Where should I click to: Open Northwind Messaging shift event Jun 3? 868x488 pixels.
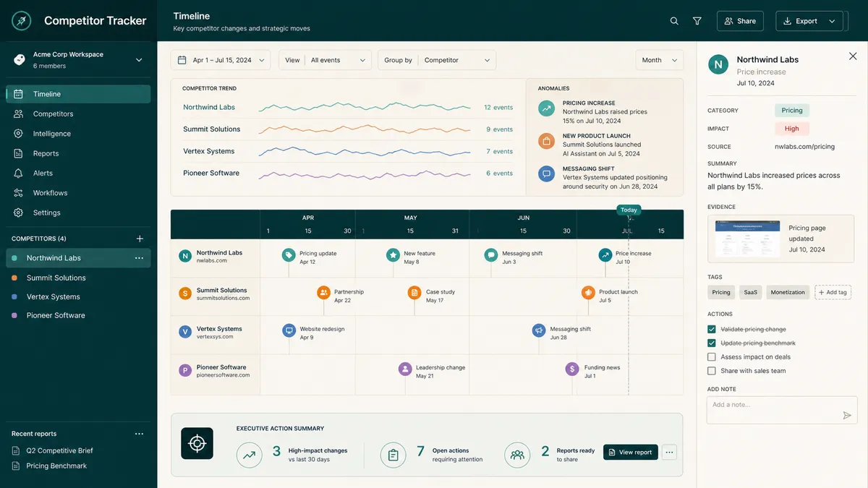[x=491, y=255]
